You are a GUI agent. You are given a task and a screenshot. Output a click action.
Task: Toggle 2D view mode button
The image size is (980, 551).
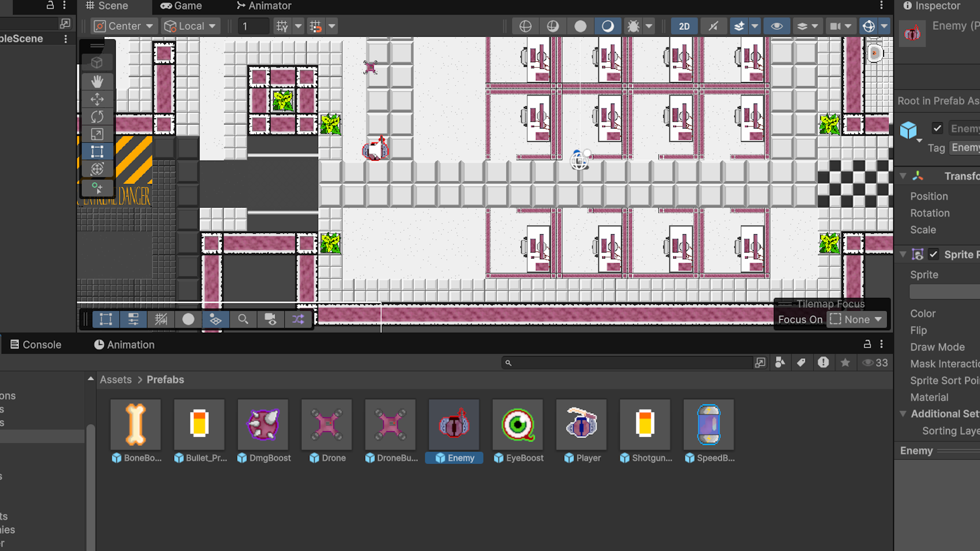pyautogui.click(x=684, y=26)
